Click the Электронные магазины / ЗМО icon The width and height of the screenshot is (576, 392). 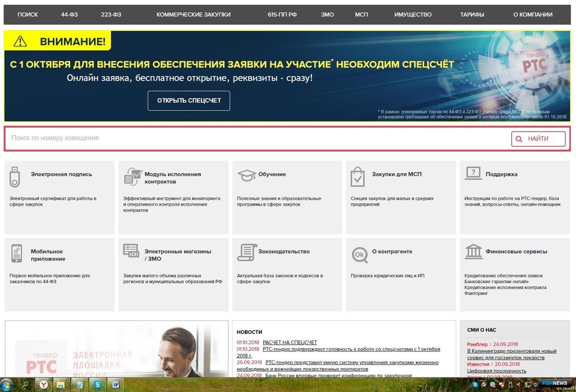pyautogui.click(x=131, y=251)
